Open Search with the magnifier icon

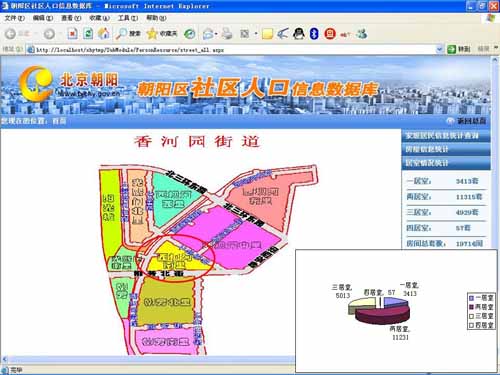(x=121, y=33)
